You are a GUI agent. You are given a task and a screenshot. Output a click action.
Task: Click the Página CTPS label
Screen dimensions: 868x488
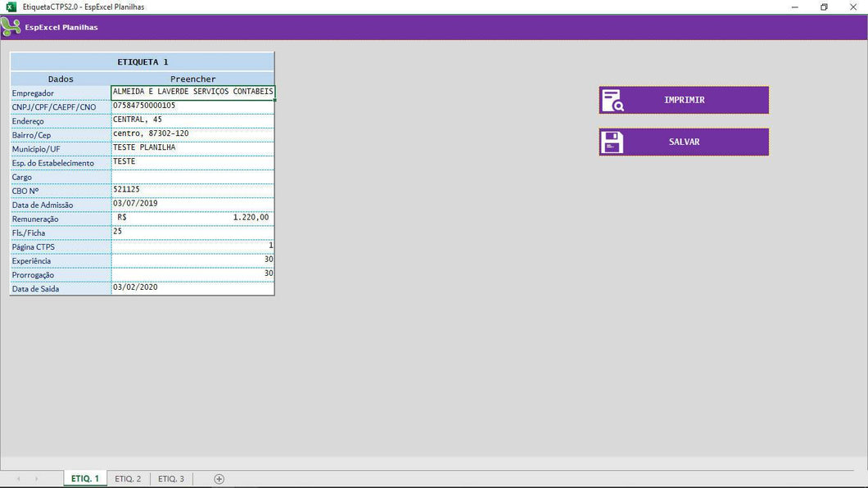34,246
